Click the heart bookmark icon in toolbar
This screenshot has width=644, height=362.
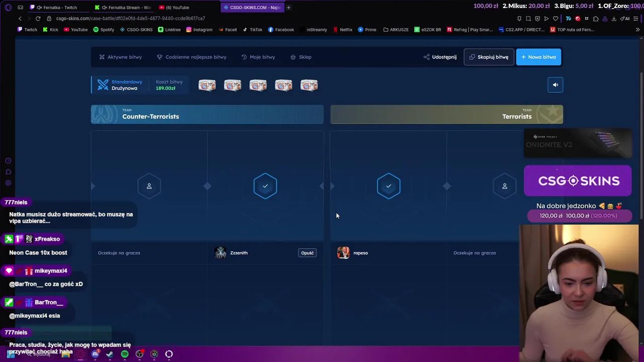pos(555,19)
